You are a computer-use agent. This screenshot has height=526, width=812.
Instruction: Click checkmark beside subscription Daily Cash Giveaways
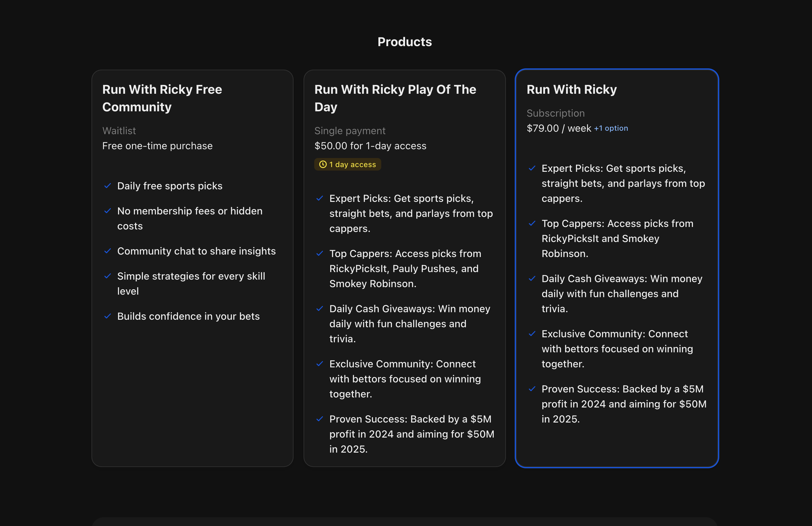532,279
